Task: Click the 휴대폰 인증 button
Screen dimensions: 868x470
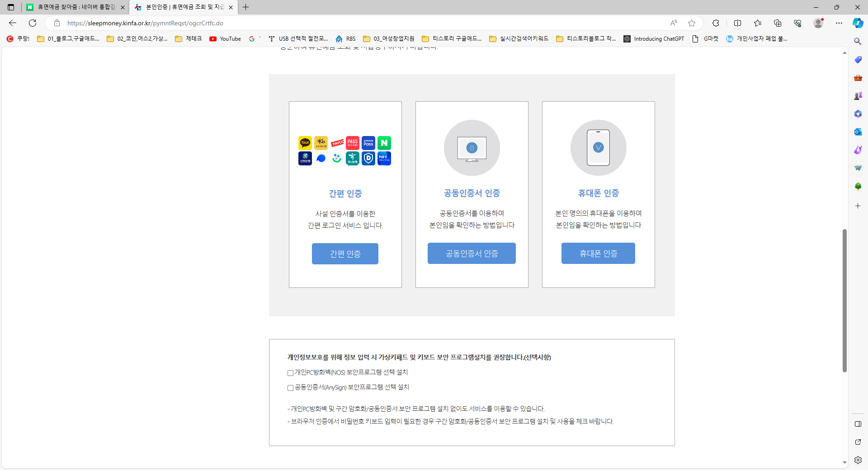Action: pyautogui.click(x=598, y=254)
